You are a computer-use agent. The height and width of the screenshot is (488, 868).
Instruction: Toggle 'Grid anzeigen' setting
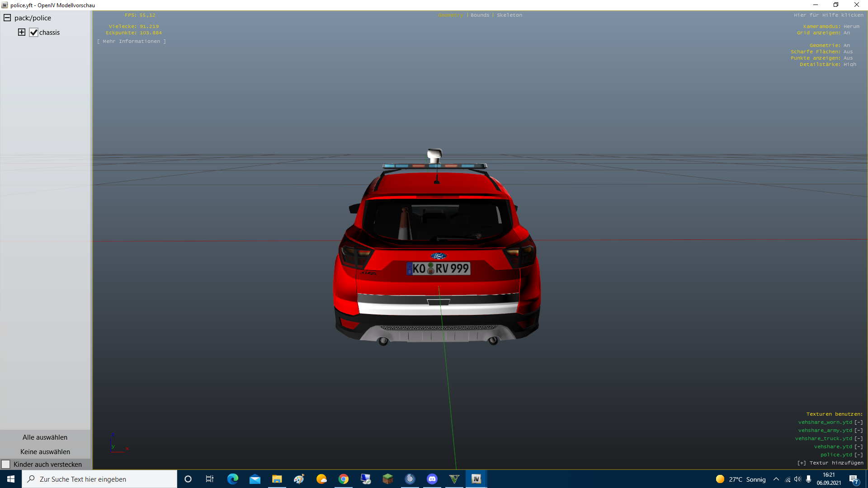pyautogui.click(x=846, y=33)
